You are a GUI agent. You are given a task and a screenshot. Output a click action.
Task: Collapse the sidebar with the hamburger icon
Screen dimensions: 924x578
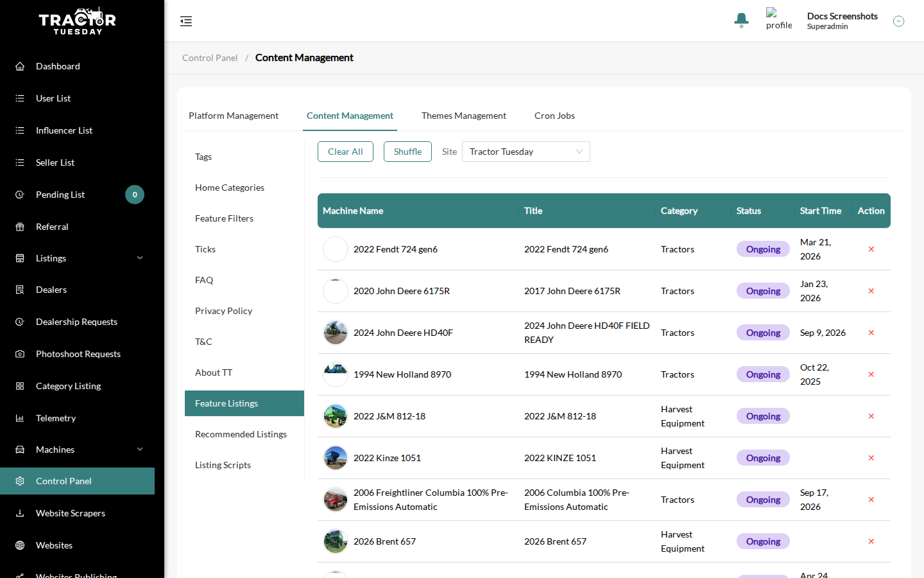click(186, 21)
